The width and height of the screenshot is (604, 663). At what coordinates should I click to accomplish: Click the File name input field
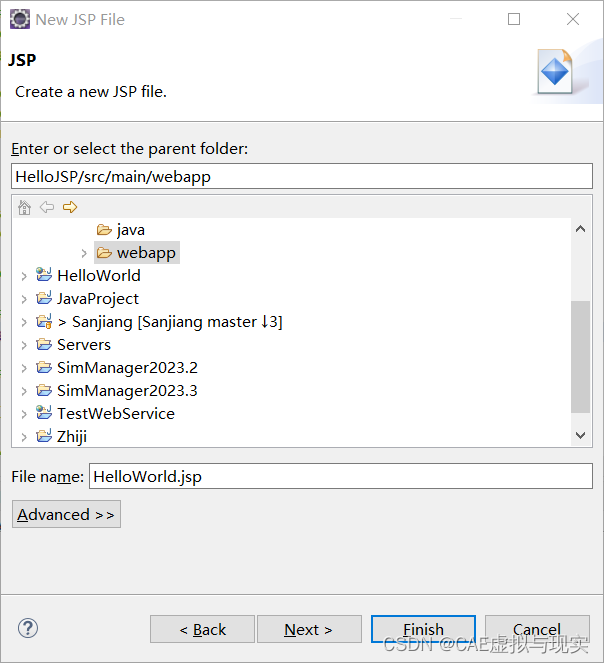click(x=340, y=476)
